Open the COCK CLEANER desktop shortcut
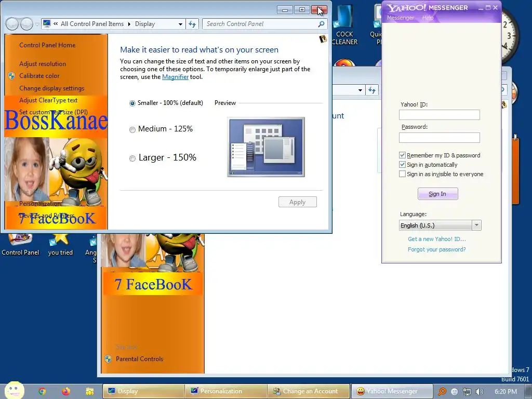532x399 pixels. (344, 25)
